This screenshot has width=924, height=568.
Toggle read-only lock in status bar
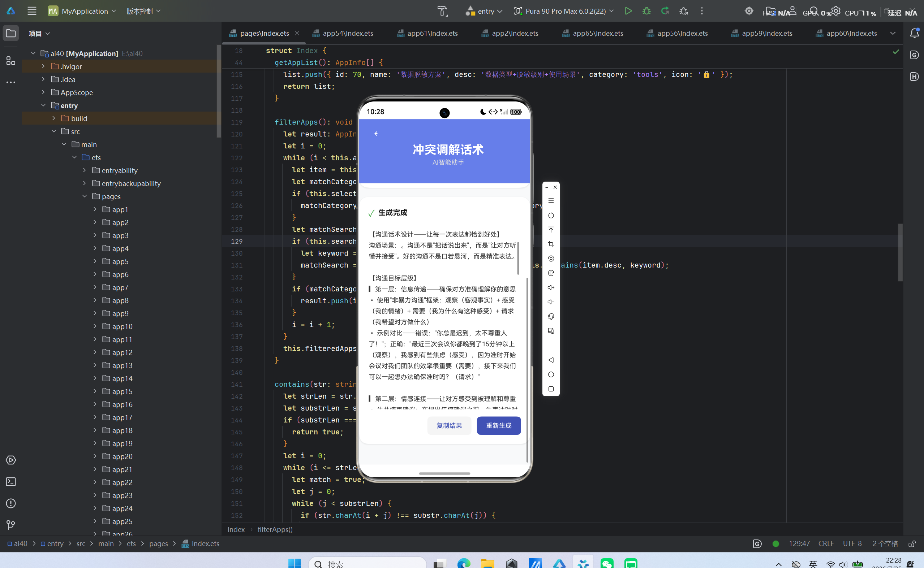tap(912, 543)
